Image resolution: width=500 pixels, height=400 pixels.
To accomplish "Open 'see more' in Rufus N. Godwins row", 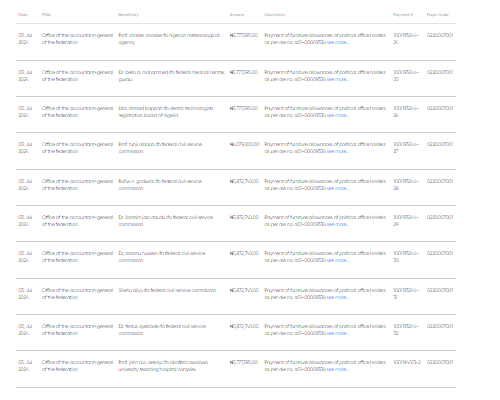I will (x=338, y=188).
